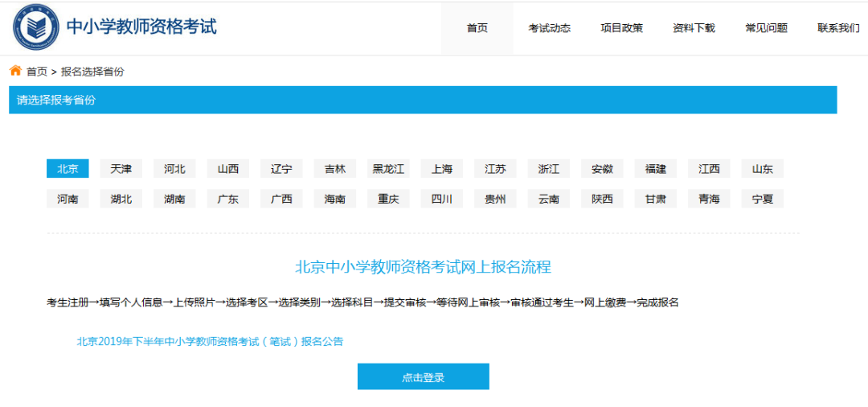Select the 海南 province button
This screenshot has width=868, height=407.
coord(335,199)
